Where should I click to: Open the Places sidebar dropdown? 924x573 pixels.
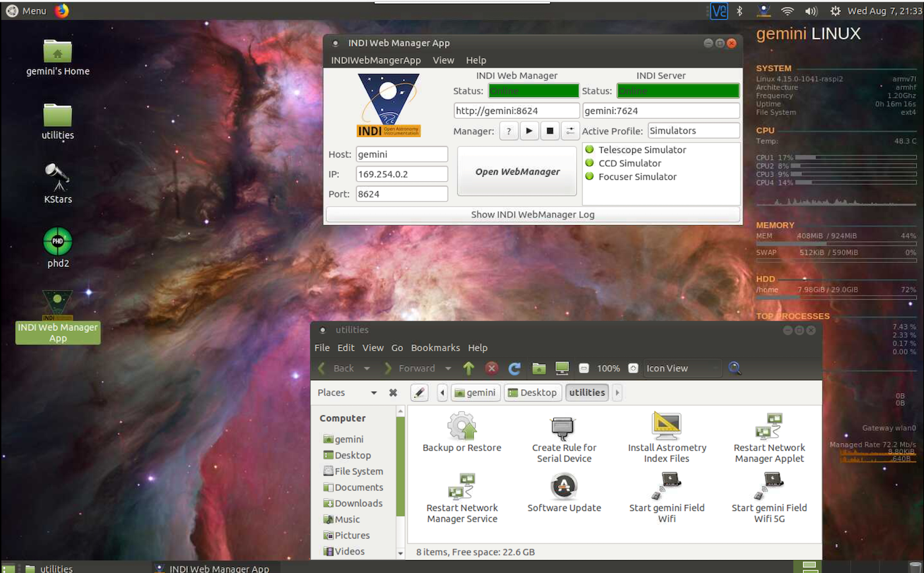[347, 392]
